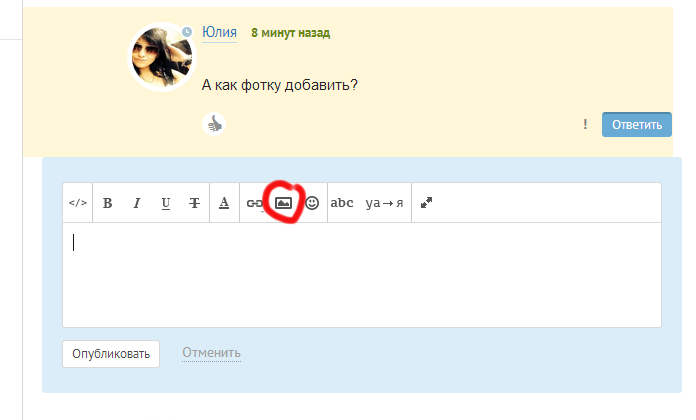The height and width of the screenshot is (420, 696).
Task: Click the abc spell check button
Action: (x=342, y=203)
